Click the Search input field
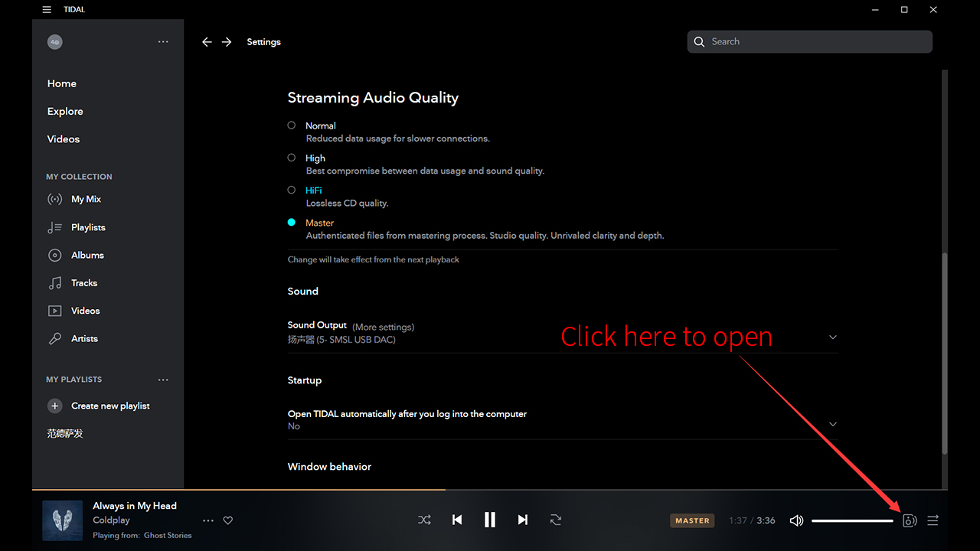 pyautogui.click(x=809, y=41)
